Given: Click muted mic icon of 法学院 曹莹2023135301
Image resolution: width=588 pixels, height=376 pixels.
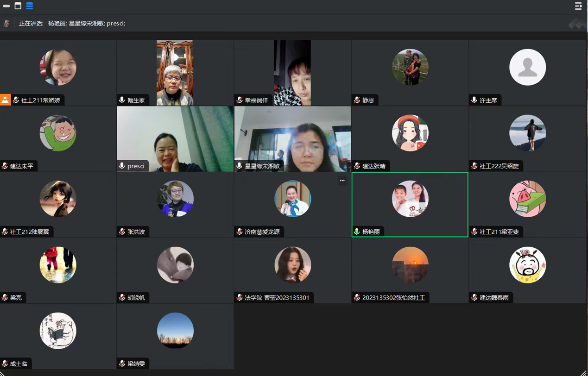Looking at the screenshot, I should [240, 297].
